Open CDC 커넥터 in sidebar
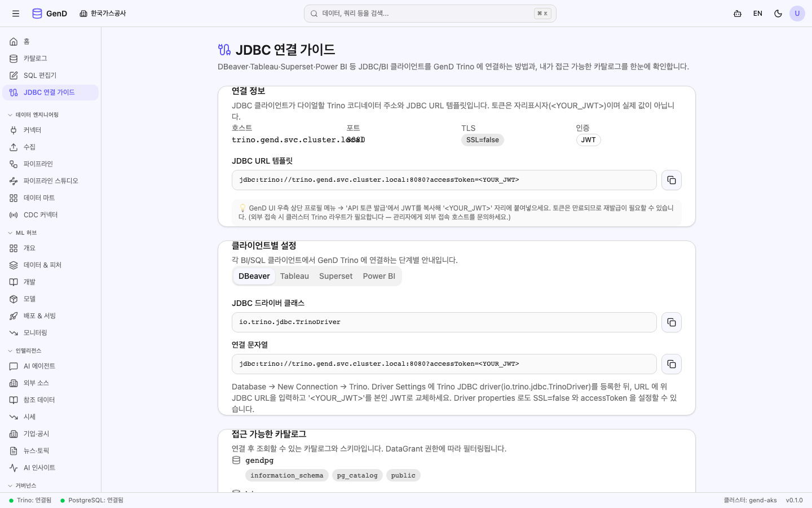The height and width of the screenshot is (508, 812). coord(51,215)
